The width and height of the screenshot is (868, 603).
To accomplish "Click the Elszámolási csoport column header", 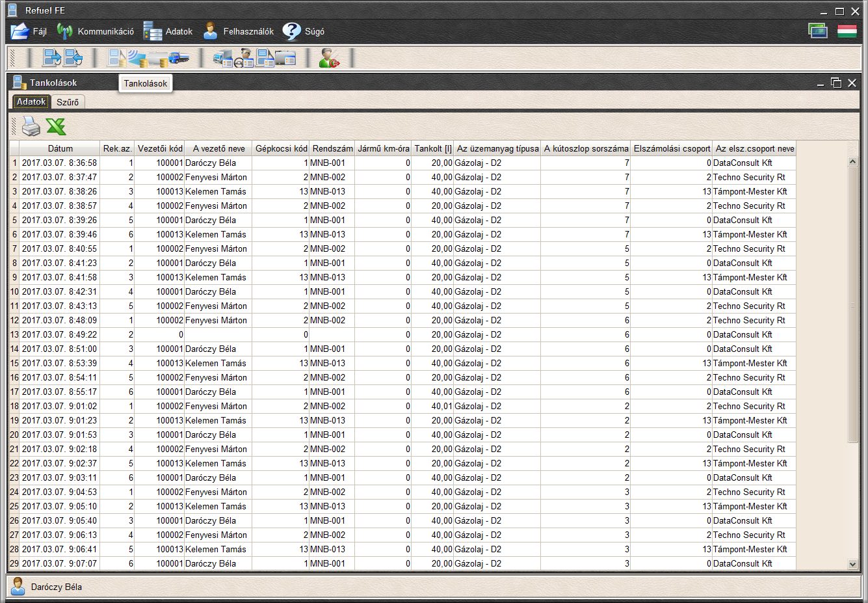I will (x=672, y=148).
